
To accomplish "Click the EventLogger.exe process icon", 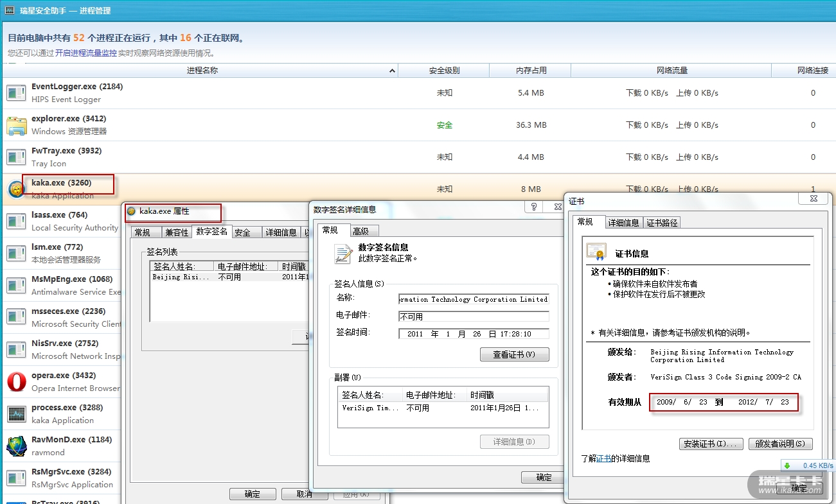I will click(16, 93).
